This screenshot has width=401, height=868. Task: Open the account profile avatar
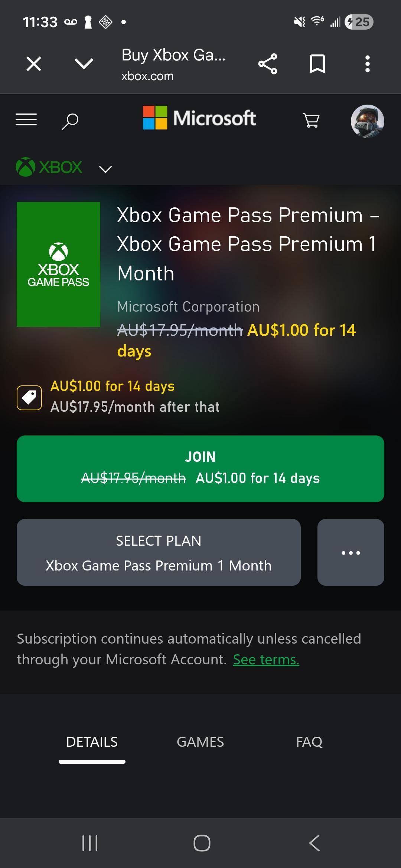[x=367, y=121]
